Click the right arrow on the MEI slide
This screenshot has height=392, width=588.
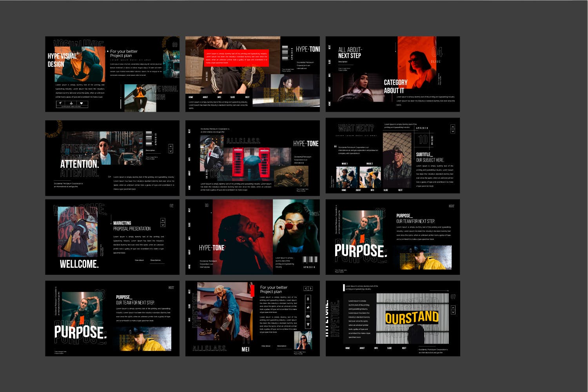(x=310, y=289)
